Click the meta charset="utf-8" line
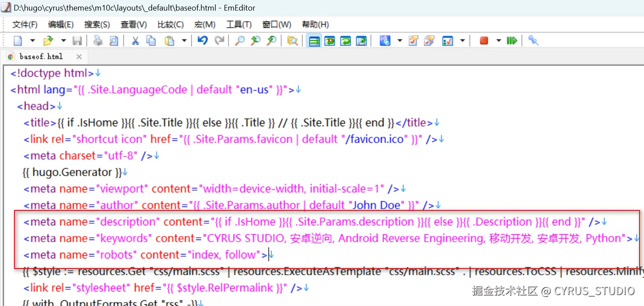Viewport: 644px width, 306px height. coord(91,155)
